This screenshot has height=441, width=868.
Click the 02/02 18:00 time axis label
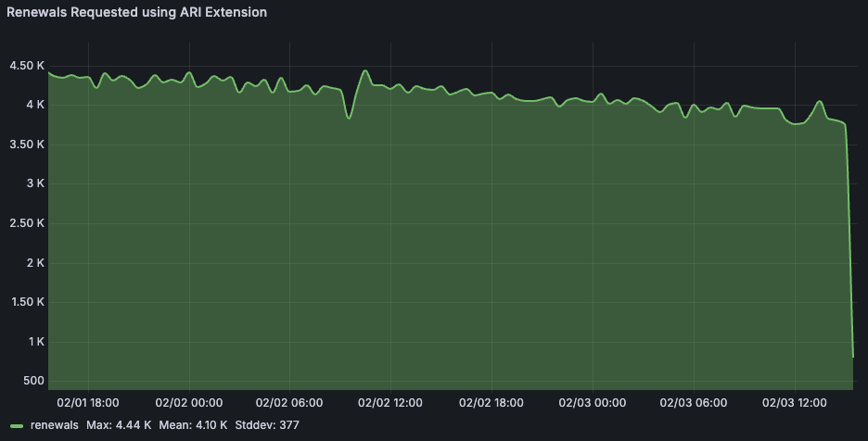point(491,403)
